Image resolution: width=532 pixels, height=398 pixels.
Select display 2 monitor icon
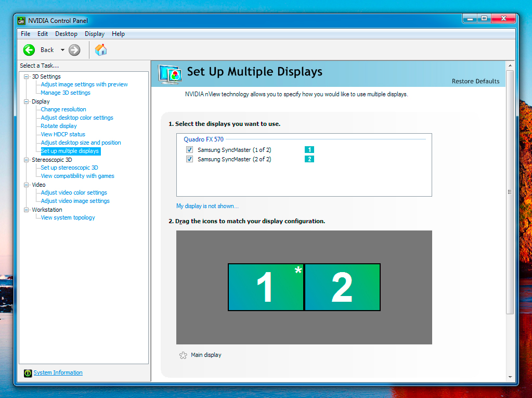[x=342, y=287]
